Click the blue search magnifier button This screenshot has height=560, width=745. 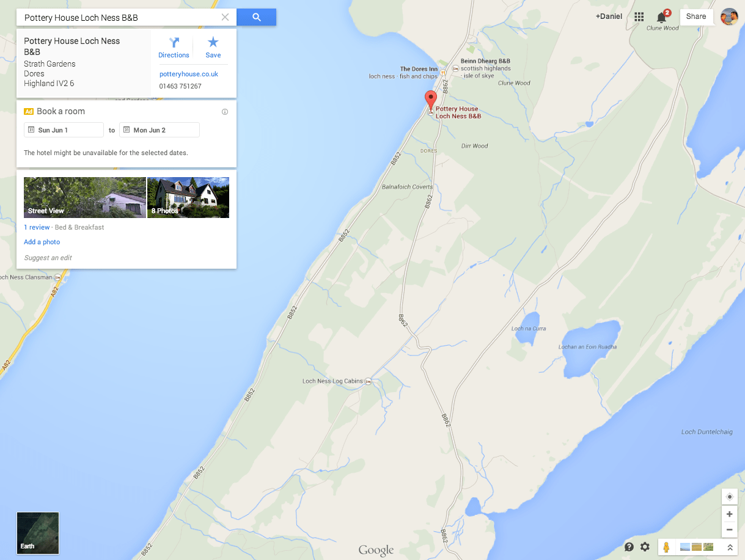tap(256, 17)
